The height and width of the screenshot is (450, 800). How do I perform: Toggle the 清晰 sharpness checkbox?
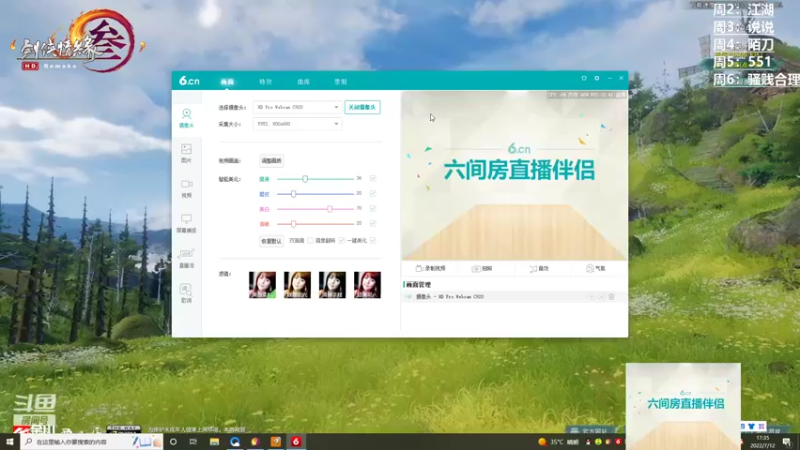[x=373, y=223]
